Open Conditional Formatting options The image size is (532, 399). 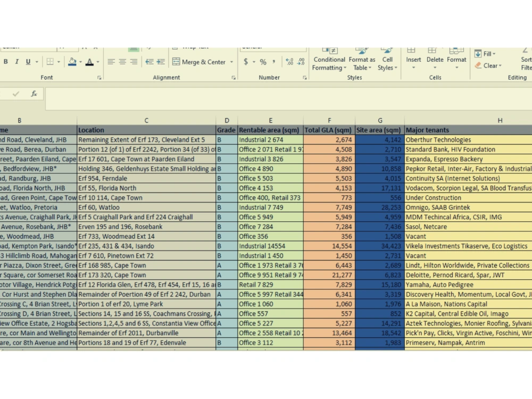(329, 60)
